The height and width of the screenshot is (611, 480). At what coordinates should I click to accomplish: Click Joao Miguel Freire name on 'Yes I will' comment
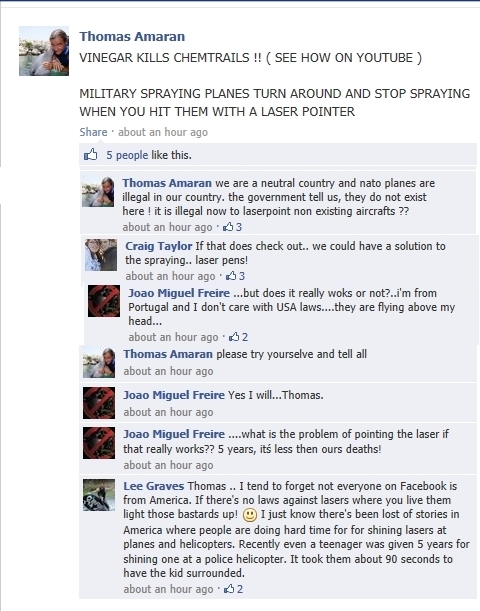174,395
